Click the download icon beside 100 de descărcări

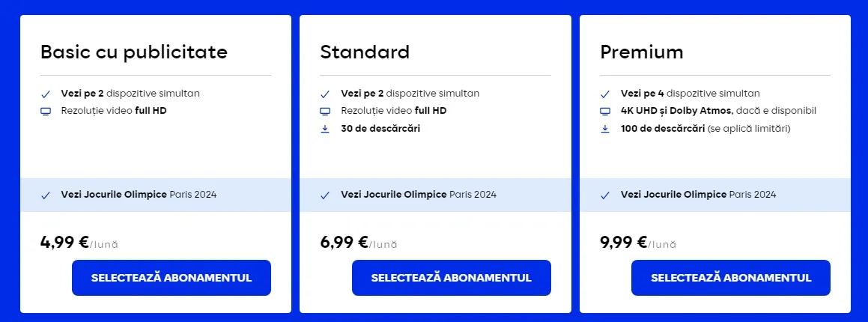click(605, 128)
